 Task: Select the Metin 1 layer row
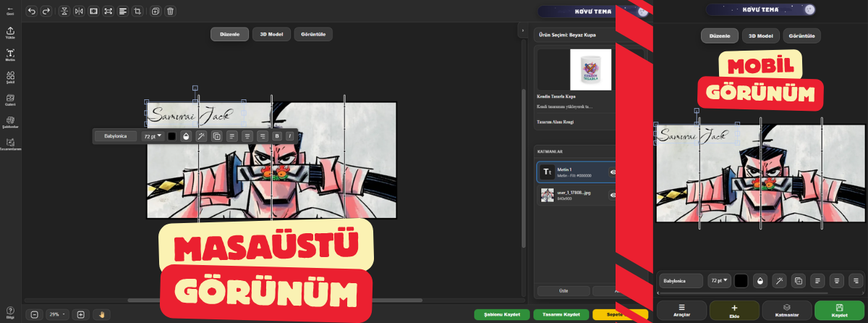pyautogui.click(x=576, y=172)
